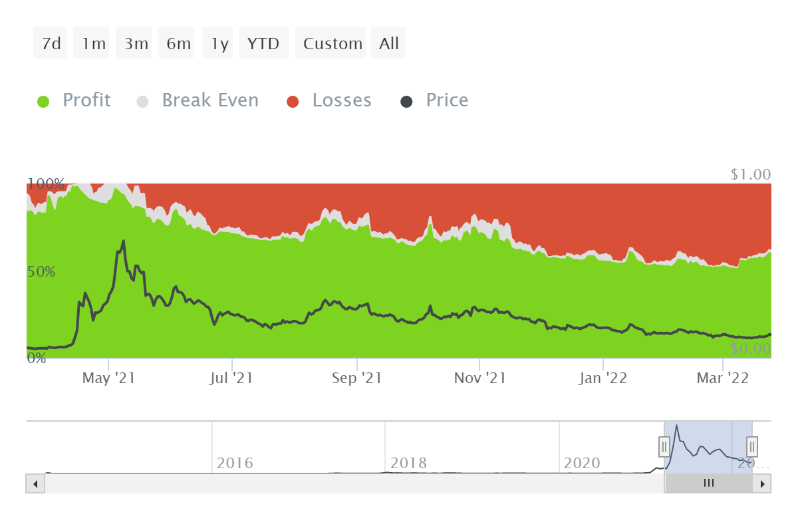Image resolution: width=798 pixels, height=532 pixels.
Task: Click the red Losses legend dot
Action: [x=293, y=102]
